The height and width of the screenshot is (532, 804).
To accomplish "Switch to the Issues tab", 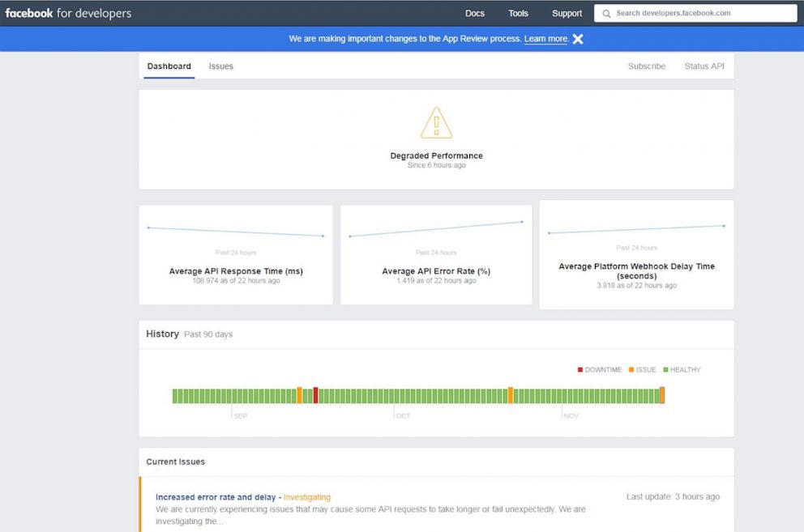I will coord(220,66).
